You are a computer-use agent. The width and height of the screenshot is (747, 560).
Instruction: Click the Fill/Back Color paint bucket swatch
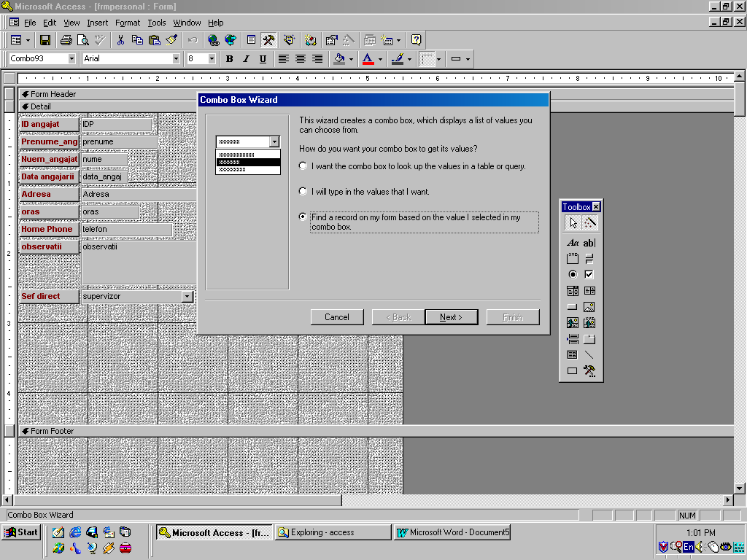click(x=339, y=59)
